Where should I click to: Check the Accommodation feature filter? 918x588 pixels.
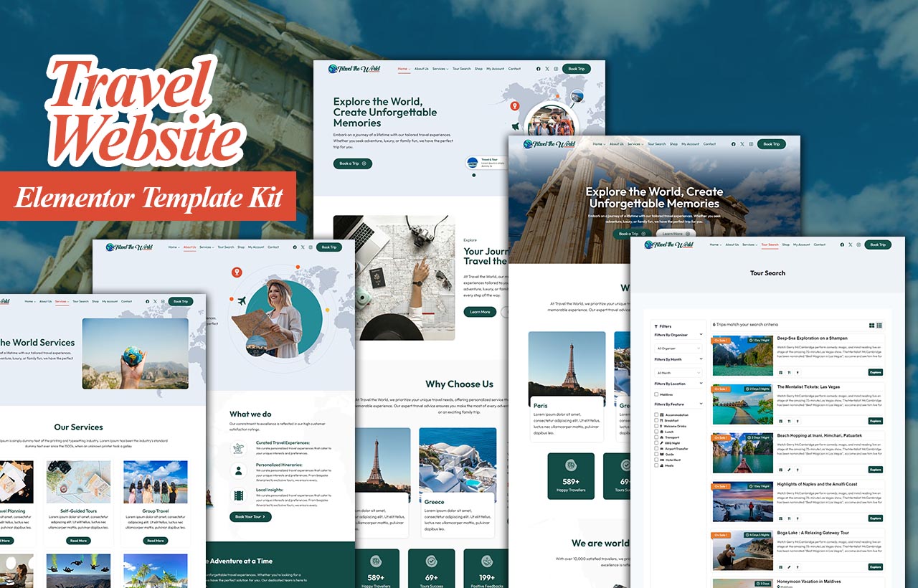pos(656,414)
